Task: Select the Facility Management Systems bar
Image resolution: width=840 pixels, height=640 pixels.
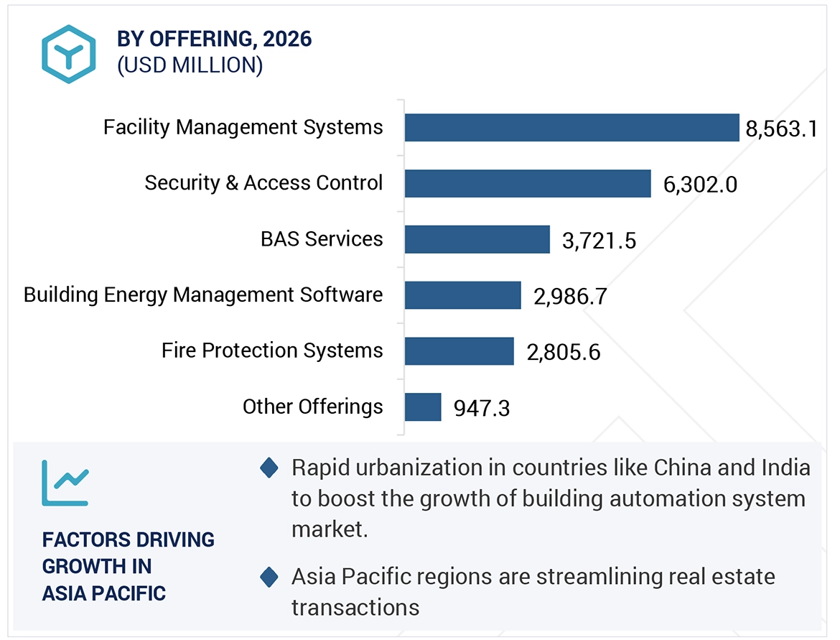Action: (x=571, y=127)
